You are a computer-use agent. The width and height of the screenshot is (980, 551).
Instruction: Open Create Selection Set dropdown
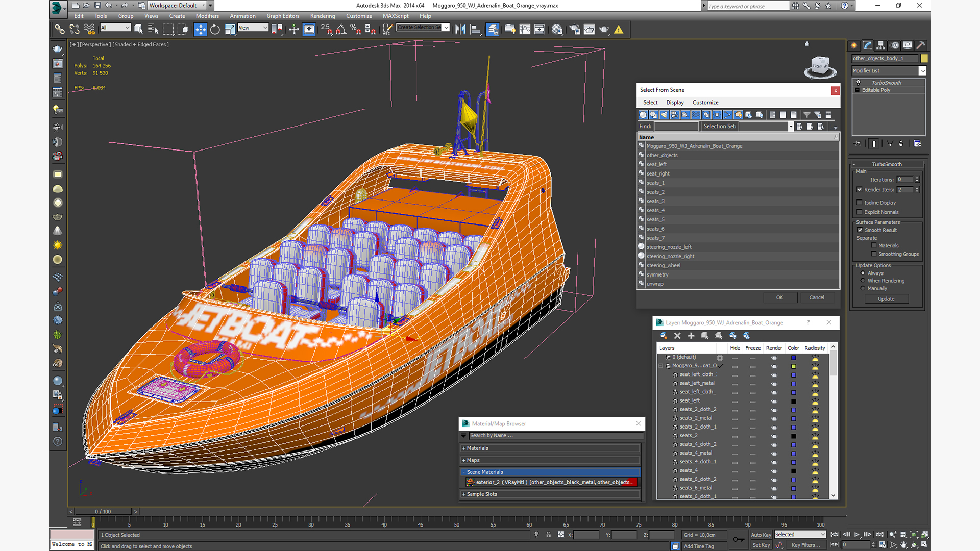(423, 28)
